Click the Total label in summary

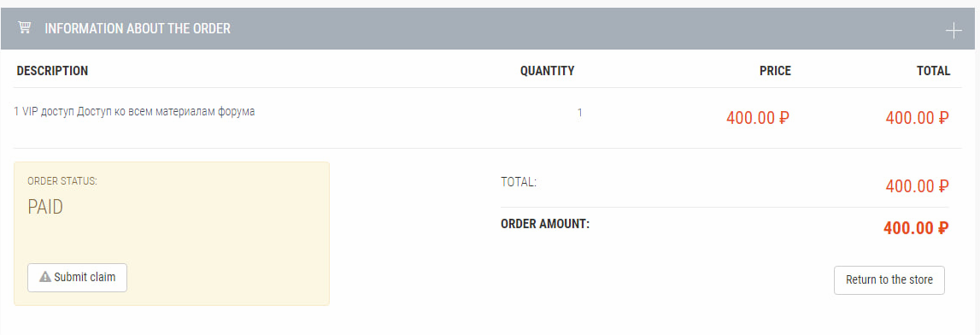pyautogui.click(x=519, y=182)
